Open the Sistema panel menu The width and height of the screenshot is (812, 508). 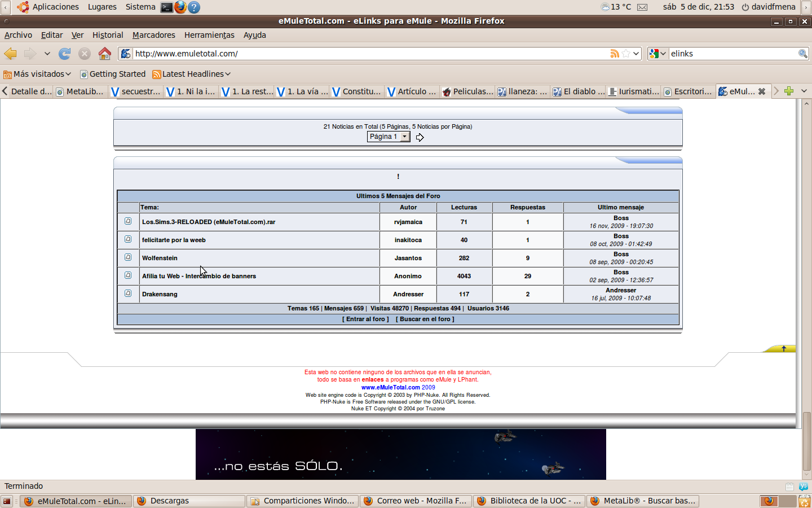[x=140, y=7]
